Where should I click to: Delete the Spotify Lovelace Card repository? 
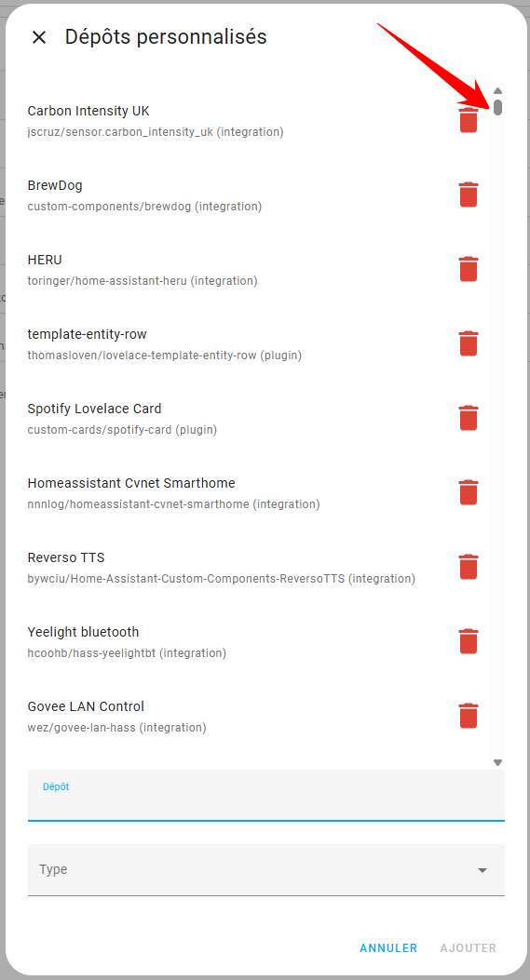[468, 418]
